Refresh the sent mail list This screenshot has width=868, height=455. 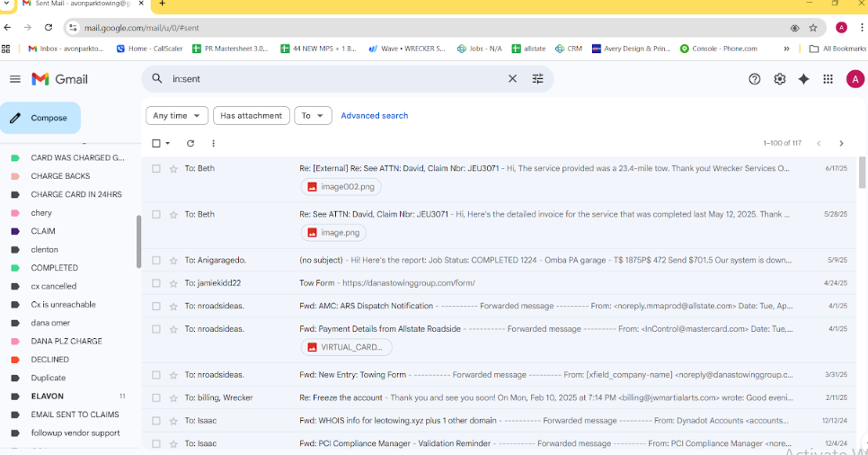click(190, 143)
